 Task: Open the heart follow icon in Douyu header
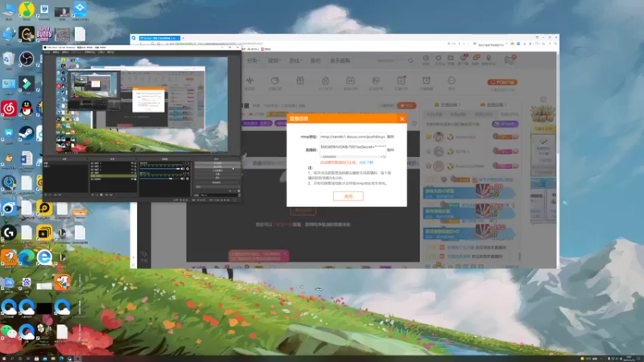coord(438,58)
